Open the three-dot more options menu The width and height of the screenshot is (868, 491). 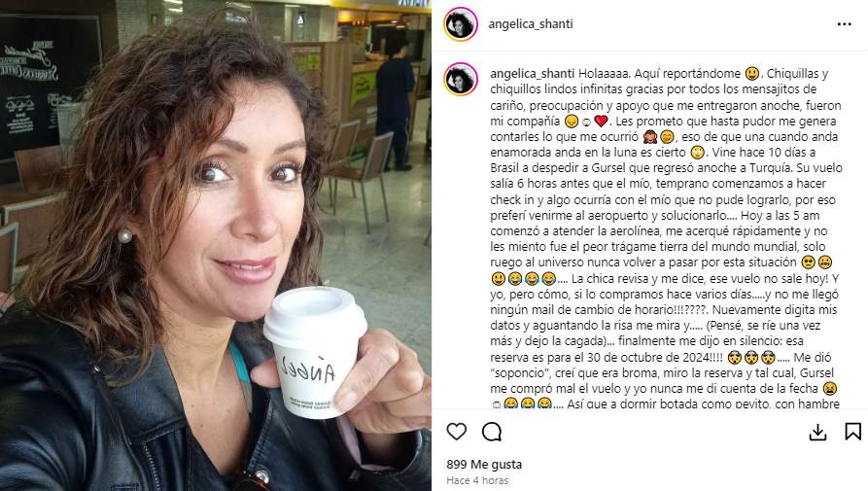[845, 23]
